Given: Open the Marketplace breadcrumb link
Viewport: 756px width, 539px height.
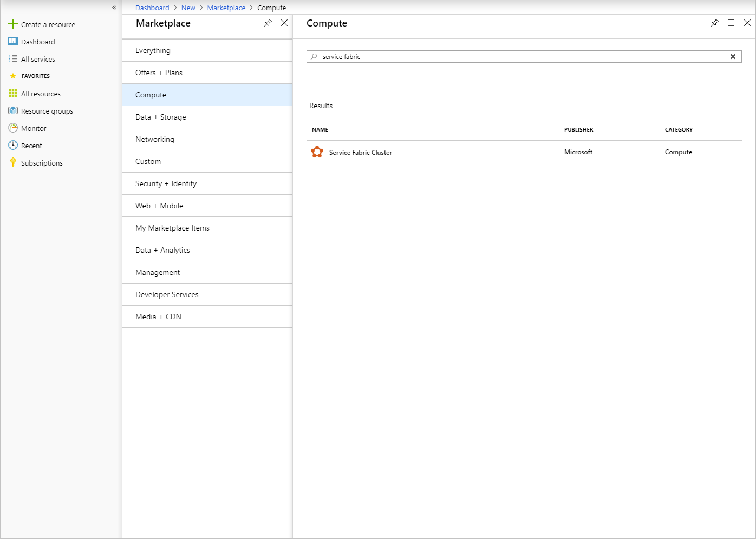Looking at the screenshot, I should tap(226, 8).
